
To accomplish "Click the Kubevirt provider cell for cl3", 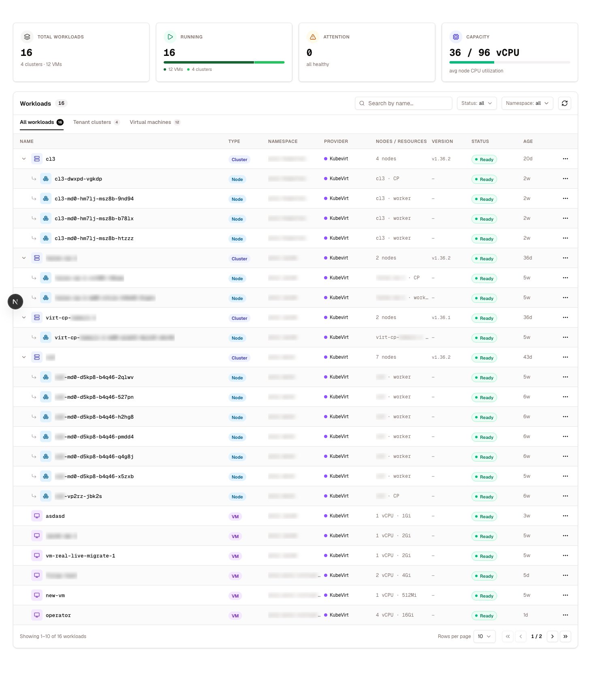I will pos(336,159).
